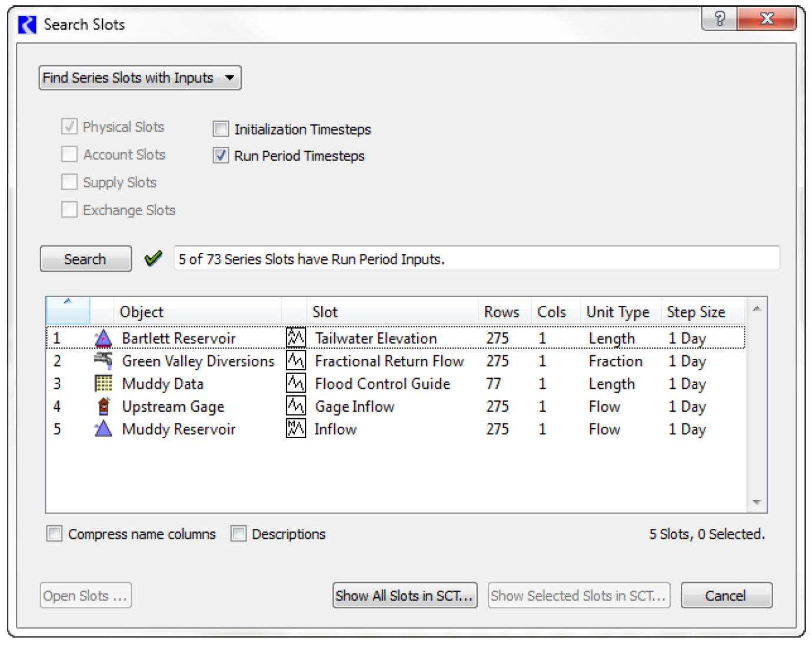812x647 pixels.
Task: Uncheck the Run Period Timesteps checkbox
Action: pos(221,156)
